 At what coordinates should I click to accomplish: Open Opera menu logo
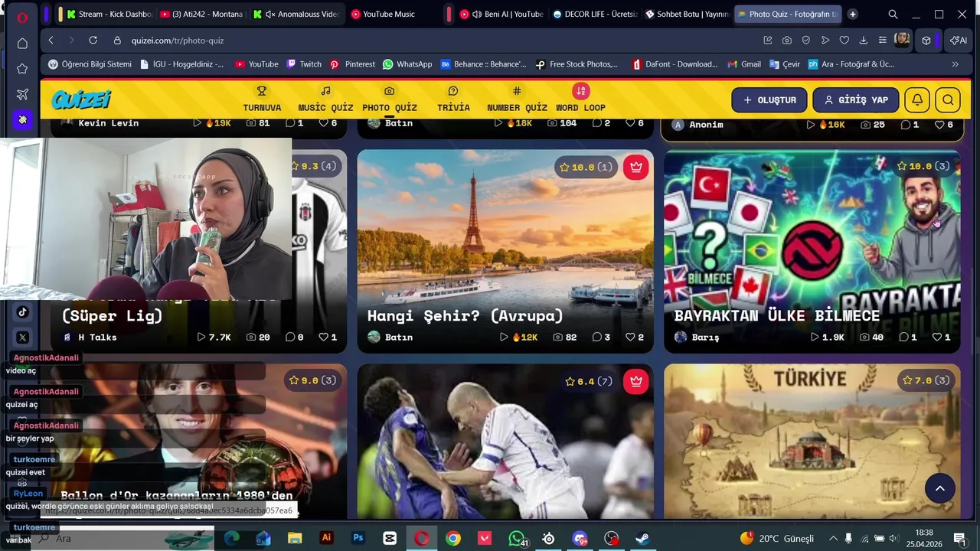coord(22,17)
